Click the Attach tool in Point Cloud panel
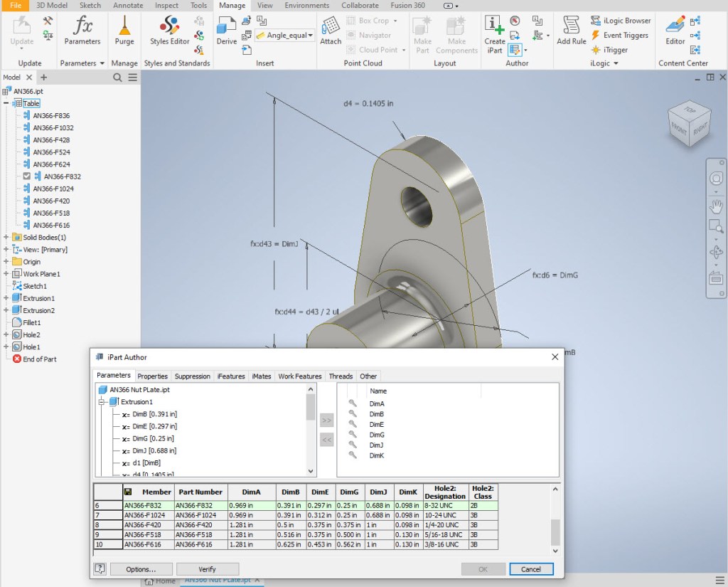 point(330,32)
